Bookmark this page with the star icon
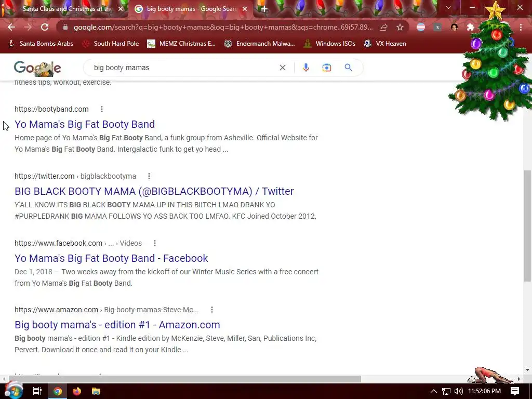Viewport: 532px width, 399px height. point(400,27)
